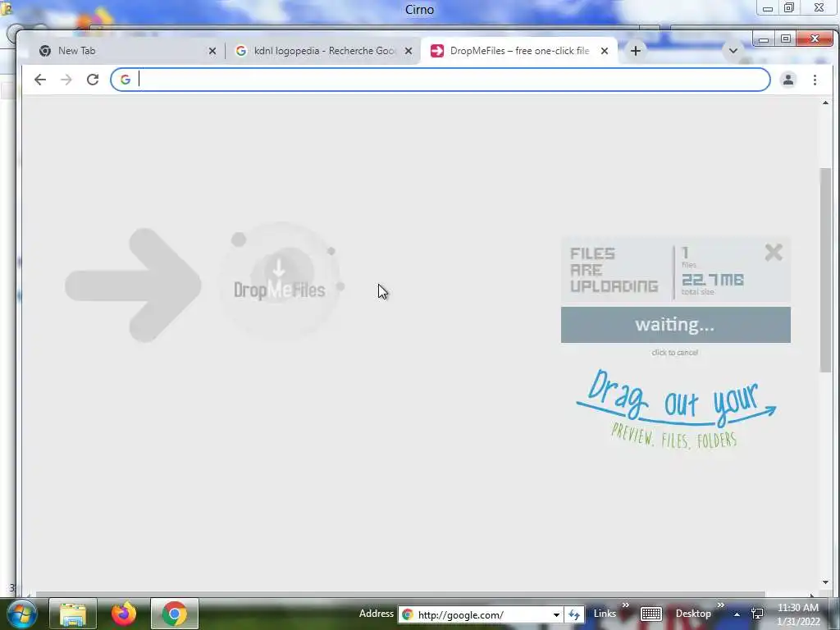Click the network icon in system tray
The width and height of the screenshot is (840, 630).
click(757, 614)
